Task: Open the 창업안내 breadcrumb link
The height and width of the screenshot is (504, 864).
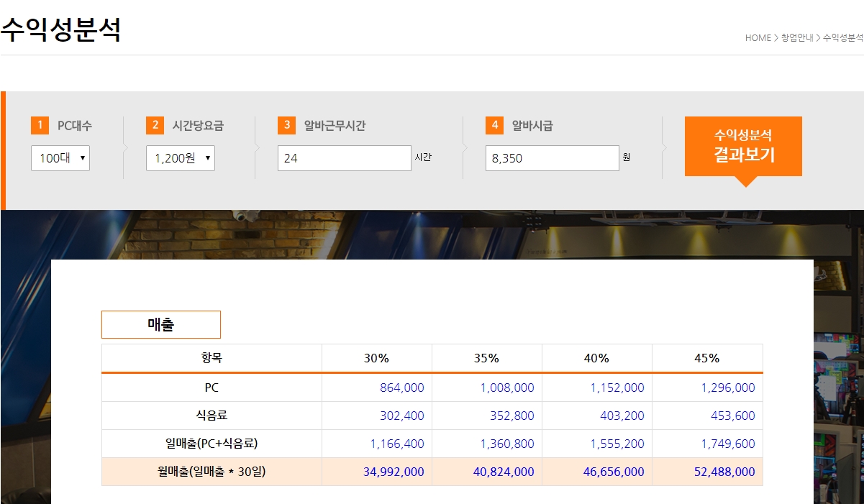Action: pos(797,38)
